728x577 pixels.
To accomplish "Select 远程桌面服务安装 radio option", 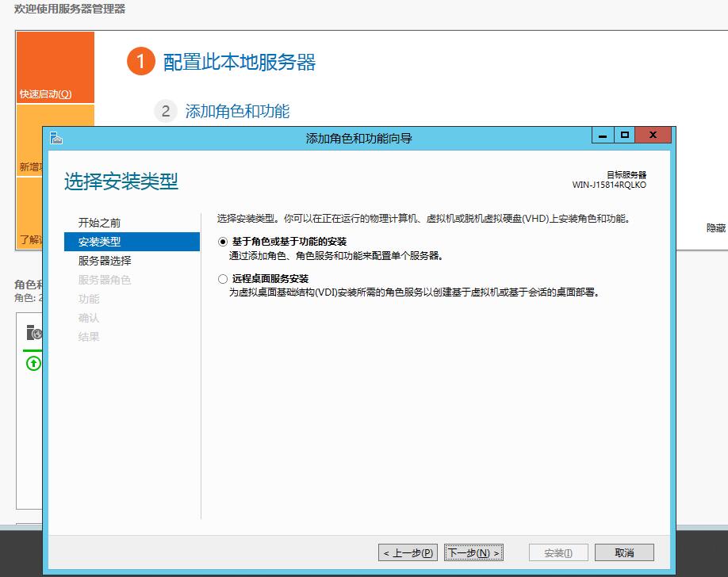I will pos(222,279).
